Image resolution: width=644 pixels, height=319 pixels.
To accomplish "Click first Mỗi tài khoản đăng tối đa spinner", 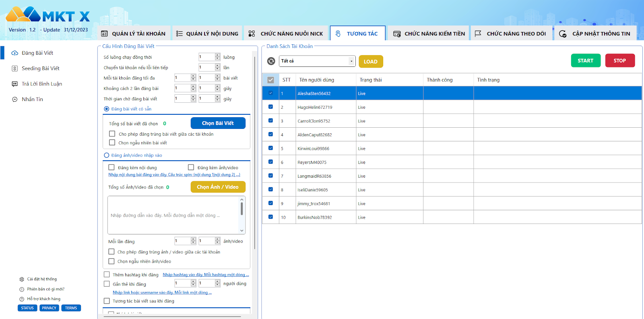I will [185, 77].
